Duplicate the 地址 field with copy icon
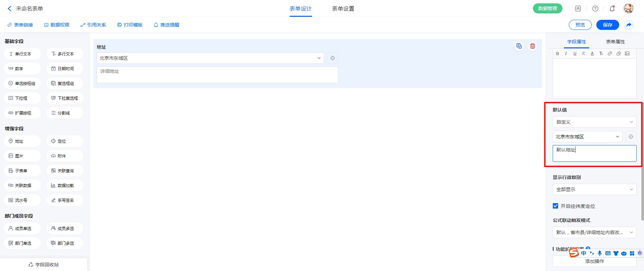This screenshot has height=271, width=644. pos(519,46)
